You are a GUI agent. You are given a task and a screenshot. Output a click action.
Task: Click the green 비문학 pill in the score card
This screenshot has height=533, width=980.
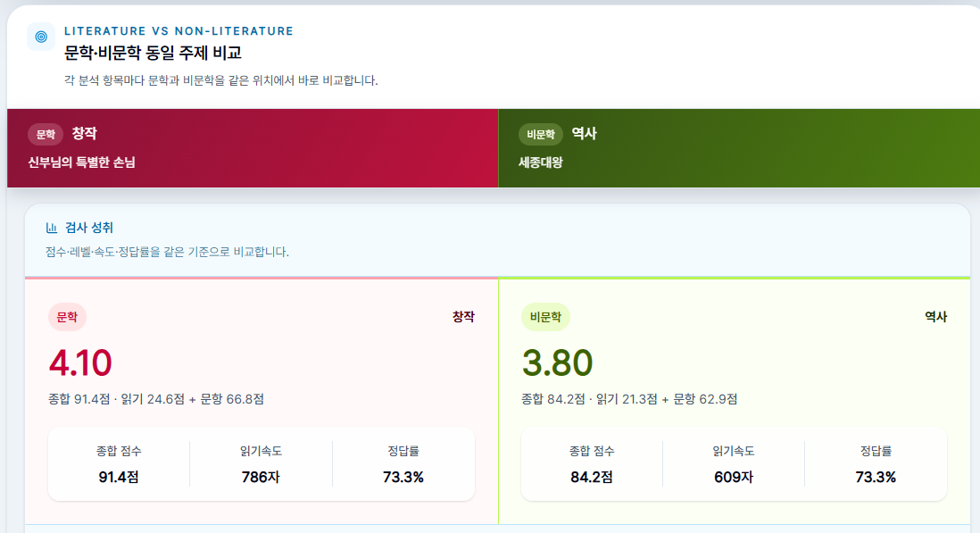click(545, 317)
